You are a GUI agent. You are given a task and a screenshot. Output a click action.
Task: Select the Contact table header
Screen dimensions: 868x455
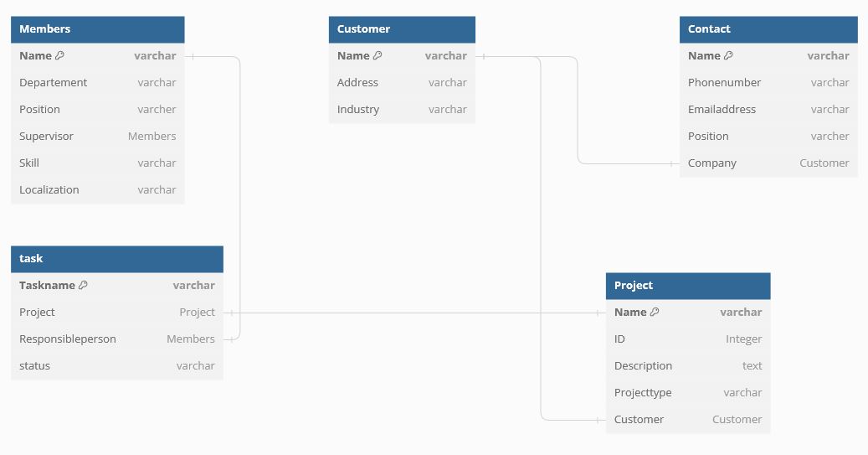click(768, 29)
